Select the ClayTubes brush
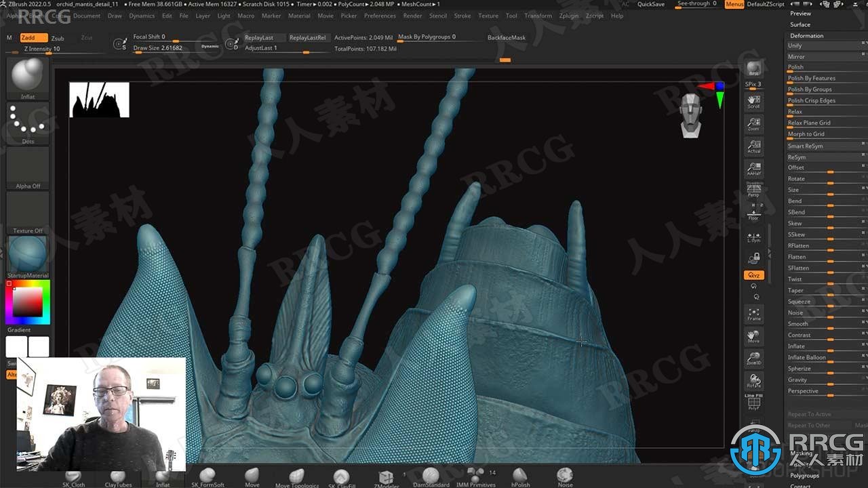This screenshot has height=488, width=868. (x=118, y=479)
